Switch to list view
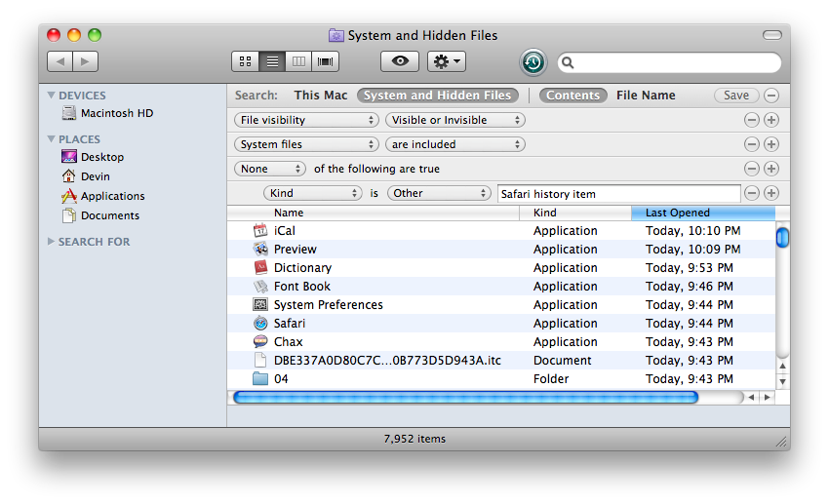This screenshot has height=504, width=829. tap(272, 61)
